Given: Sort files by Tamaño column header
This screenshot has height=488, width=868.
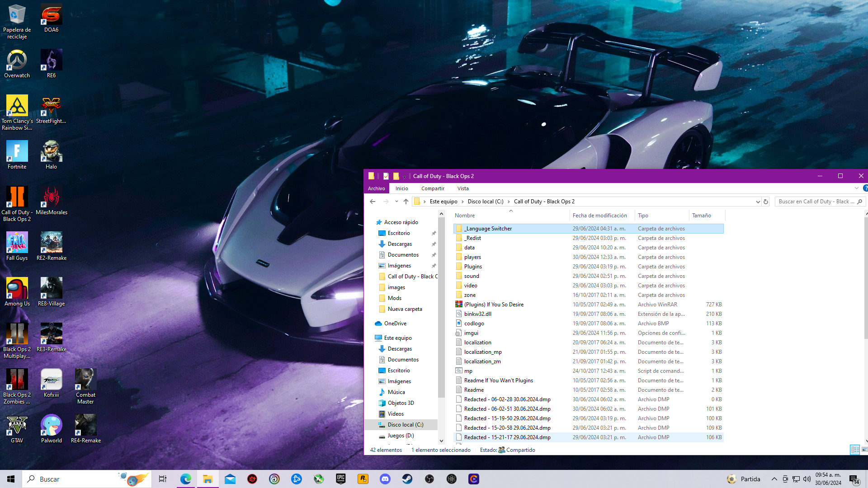Looking at the screenshot, I should click(x=706, y=216).
